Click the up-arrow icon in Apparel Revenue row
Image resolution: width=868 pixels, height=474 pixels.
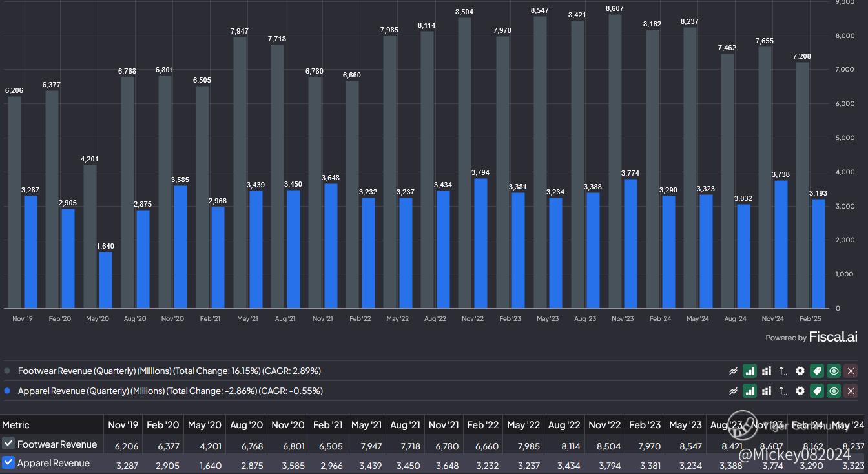point(783,391)
